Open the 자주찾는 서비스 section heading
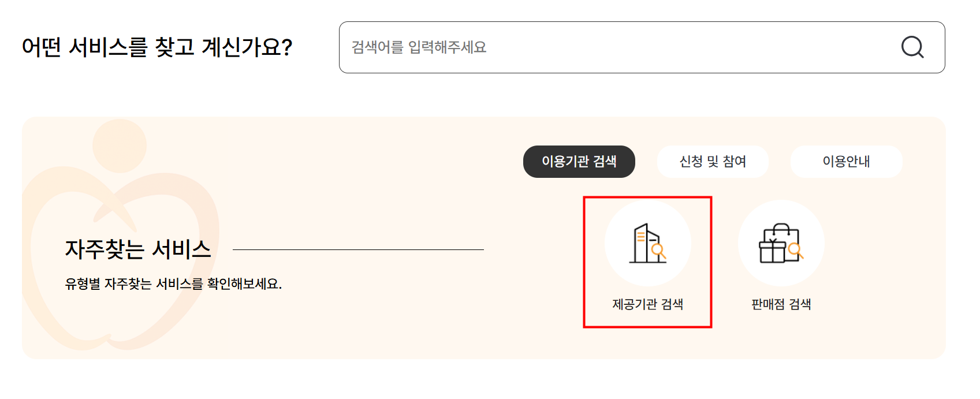Image resolution: width=980 pixels, height=399 pixels. 139,249
